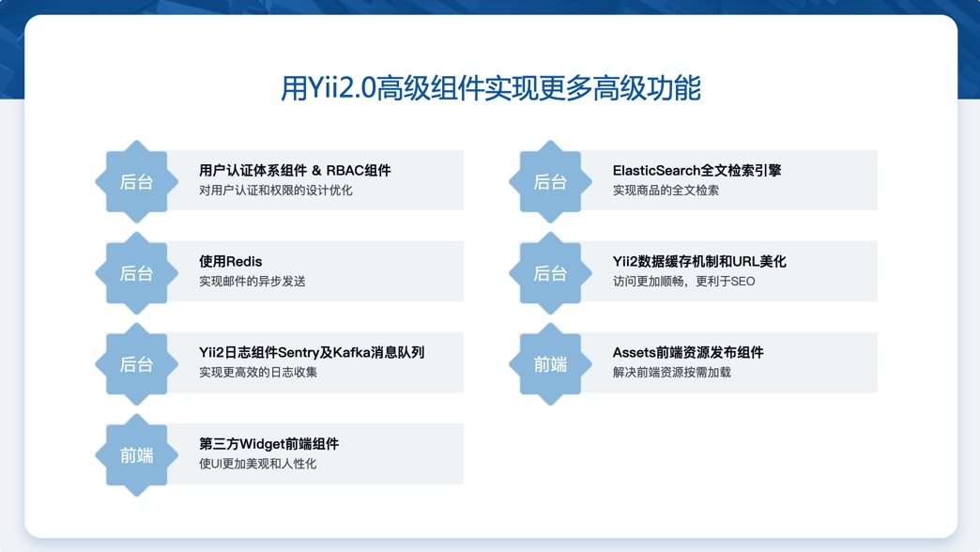
Task: Click the Yii2数据缓存机制和URL美化 heading
Action: 699,261
